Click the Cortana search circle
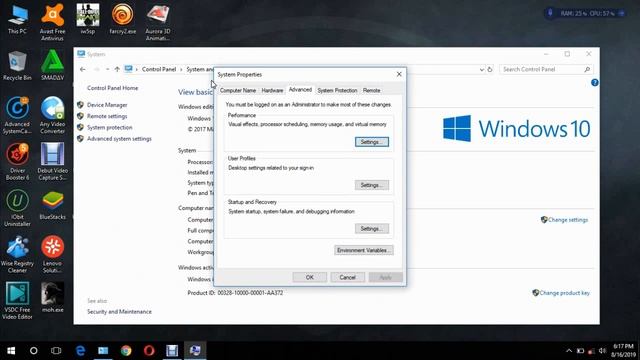The image size is (640, 360). click(33, 351)
